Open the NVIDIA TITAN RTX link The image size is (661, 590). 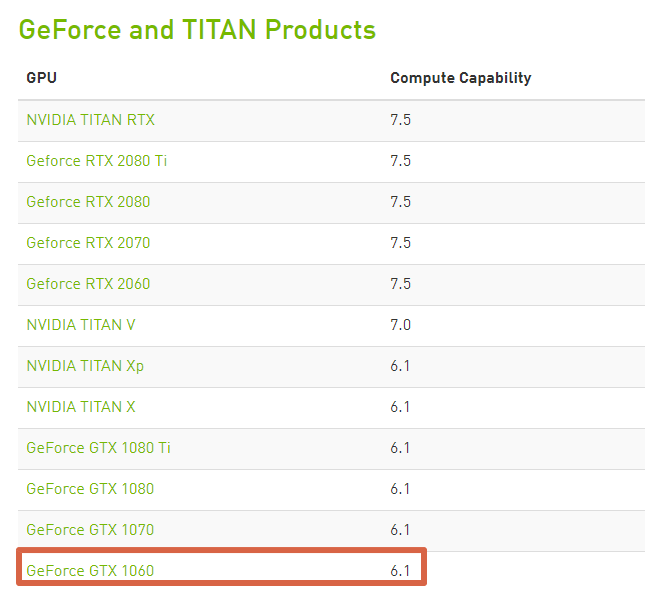(91, 120)
